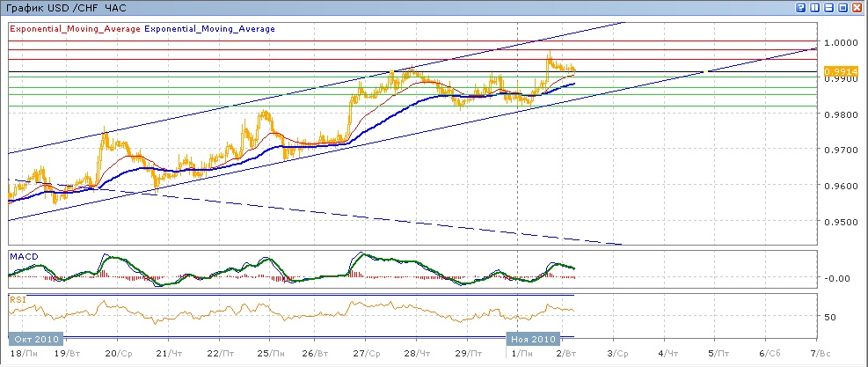This screenshot has width=868, height=367.
Task: Click the 21/Чт date label
Action: (x=170, y=353)
